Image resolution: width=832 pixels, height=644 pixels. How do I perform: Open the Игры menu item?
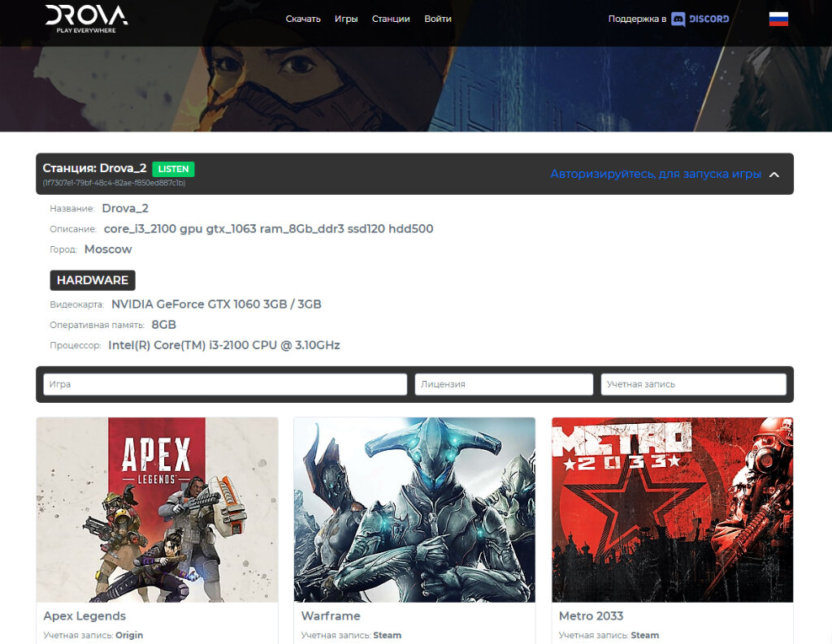[346, 19]
